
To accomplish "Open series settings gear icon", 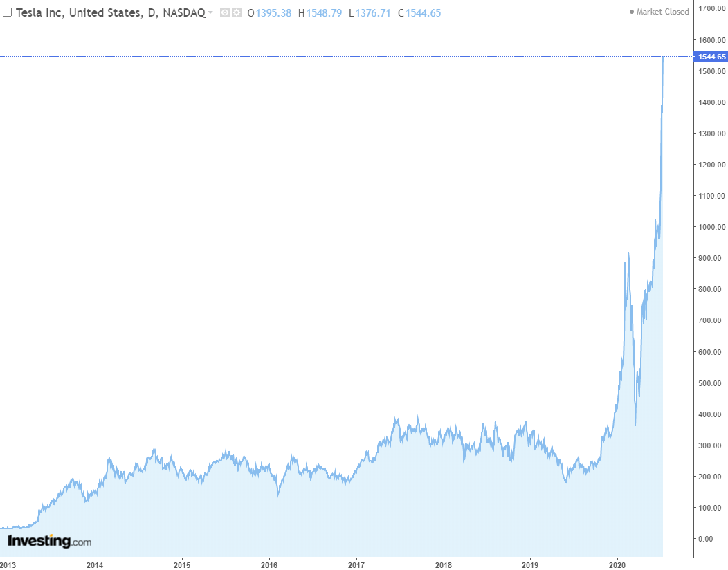I will point(237,12).
